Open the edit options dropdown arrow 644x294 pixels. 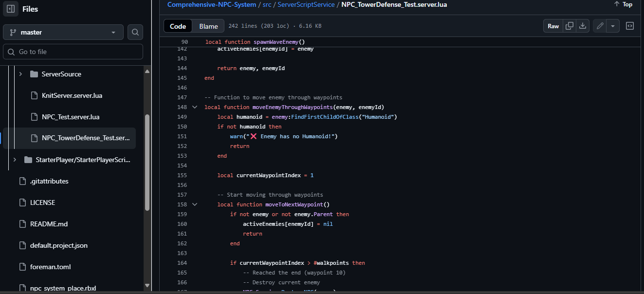click(x=613, y=26)
